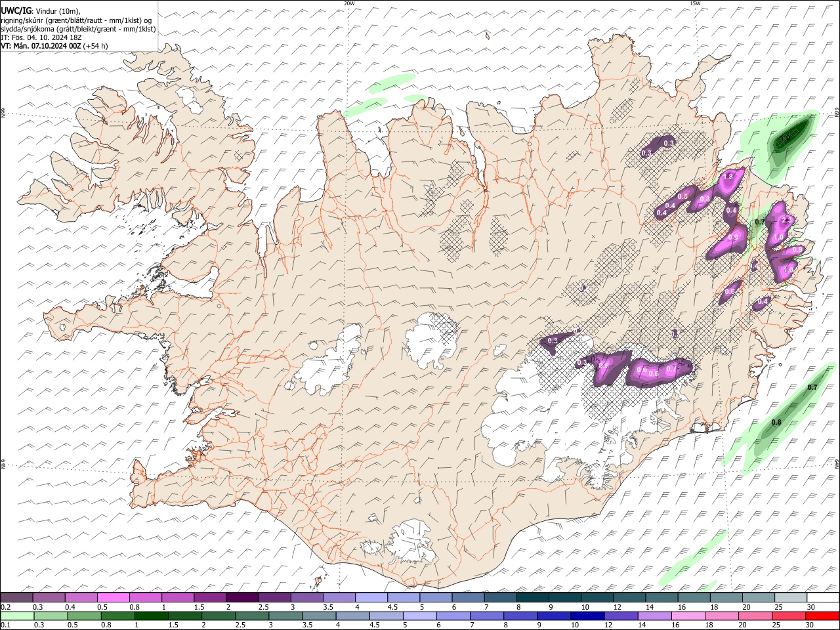Click '0.1' at start of bottom legend row

point(5,625)
